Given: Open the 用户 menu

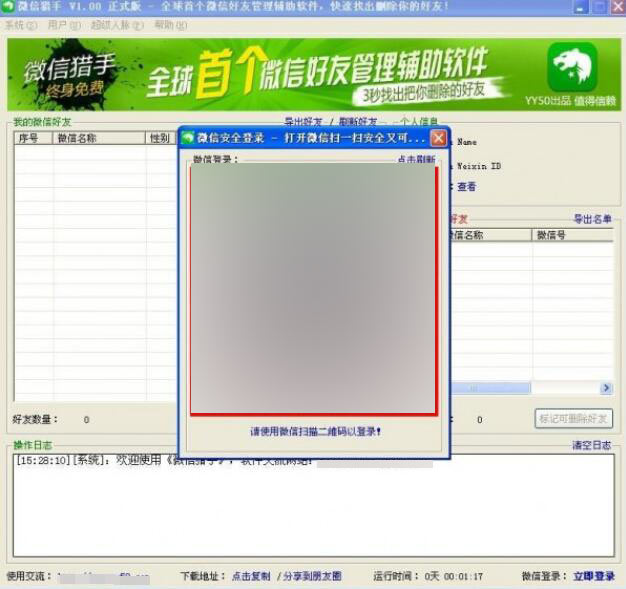Looking at the screenshot, I should [64, 26].
